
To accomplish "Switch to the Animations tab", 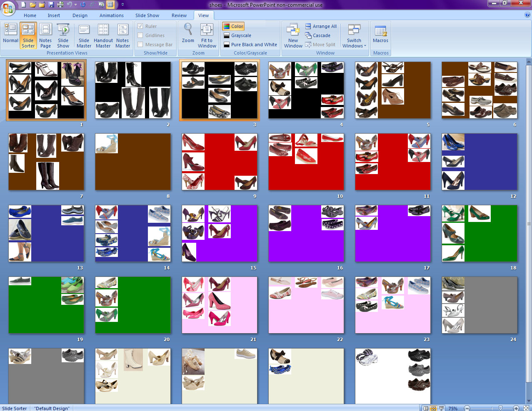I will pyautogui.click(x=111, y=15).
